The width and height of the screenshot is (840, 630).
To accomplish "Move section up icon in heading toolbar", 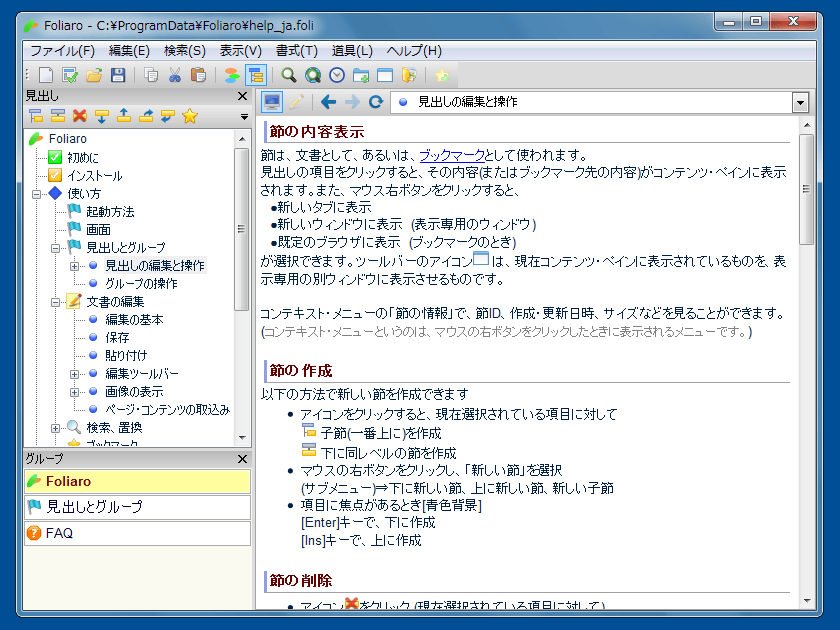I will (124, 116).
